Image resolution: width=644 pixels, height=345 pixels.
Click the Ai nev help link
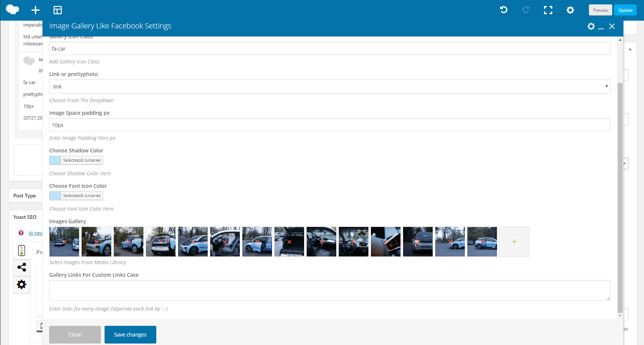click(x=35, y=233)
